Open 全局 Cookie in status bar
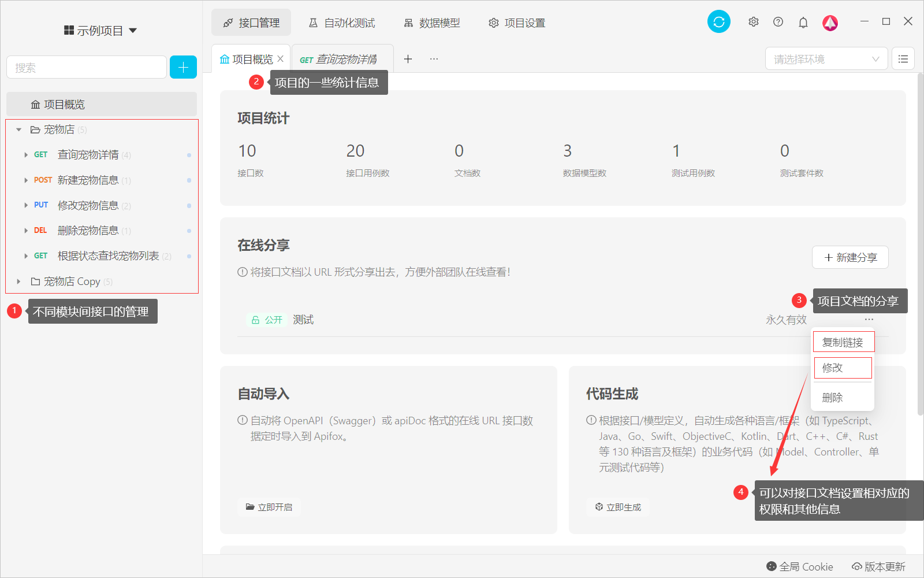 click(x=800, y=566)
